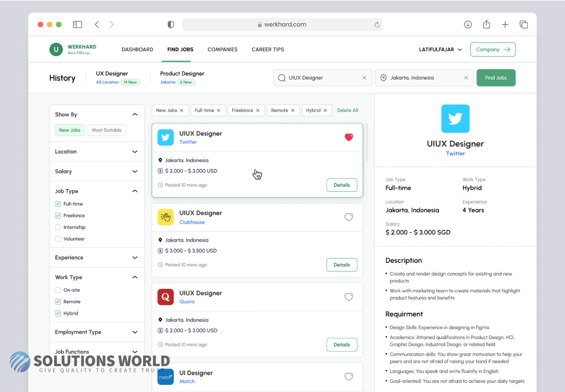Open the LATIFULFAJAR account dropdown

pos(440,50)
